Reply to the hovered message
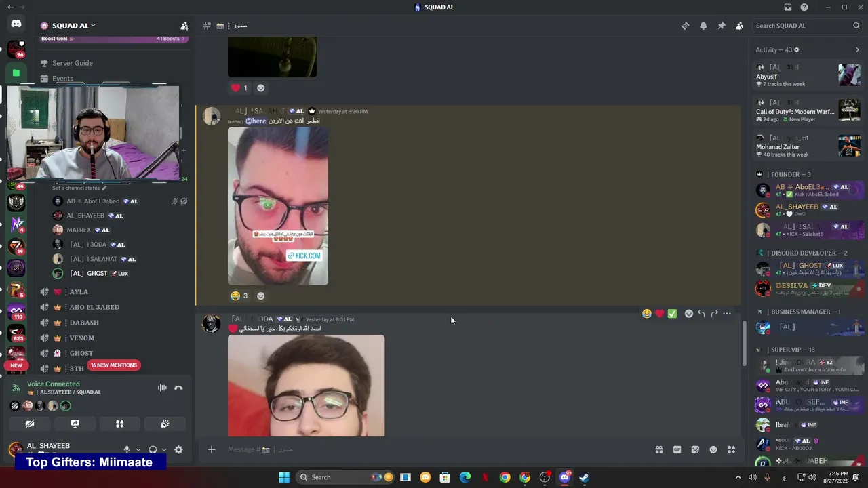 point(701,314)
